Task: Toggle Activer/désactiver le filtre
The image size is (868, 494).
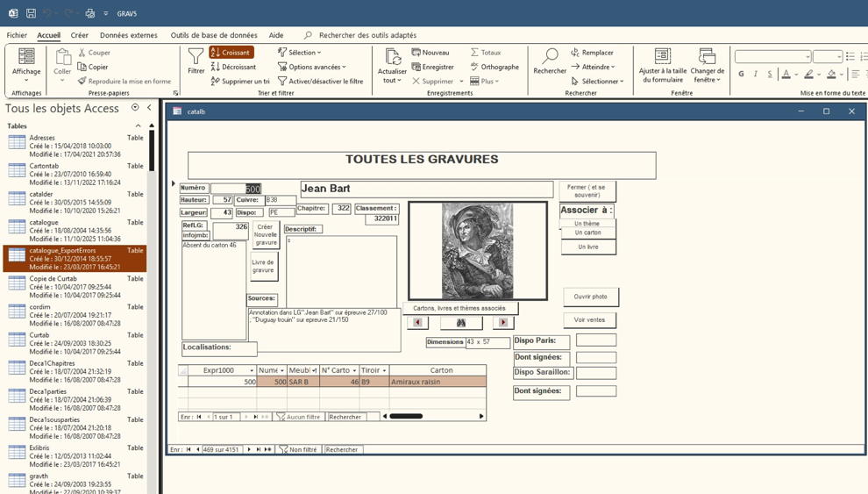Action: coord(321,82)
